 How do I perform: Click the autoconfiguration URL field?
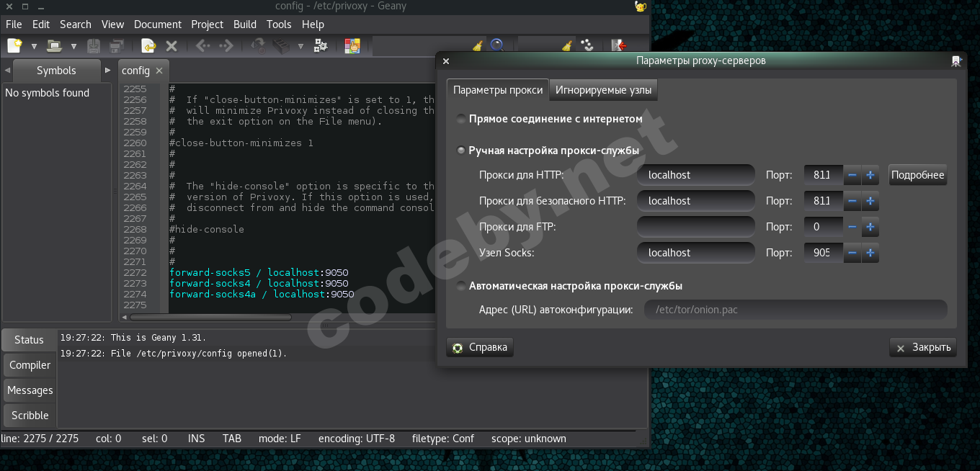coord(796,310)
